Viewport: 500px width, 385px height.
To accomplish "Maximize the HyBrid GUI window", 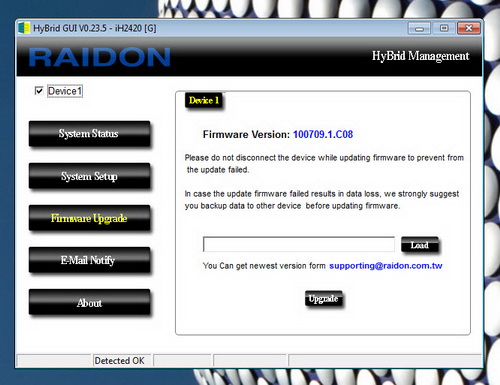I will (444, 28).
